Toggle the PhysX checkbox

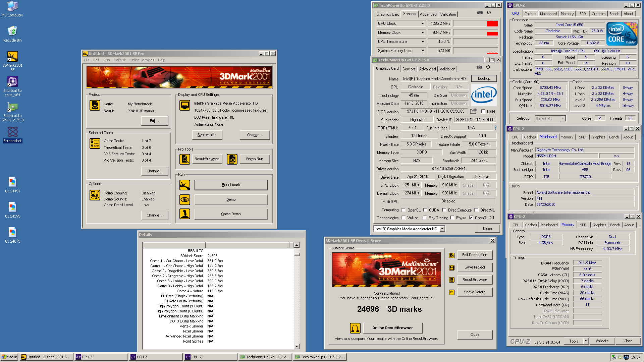point(452,218)
